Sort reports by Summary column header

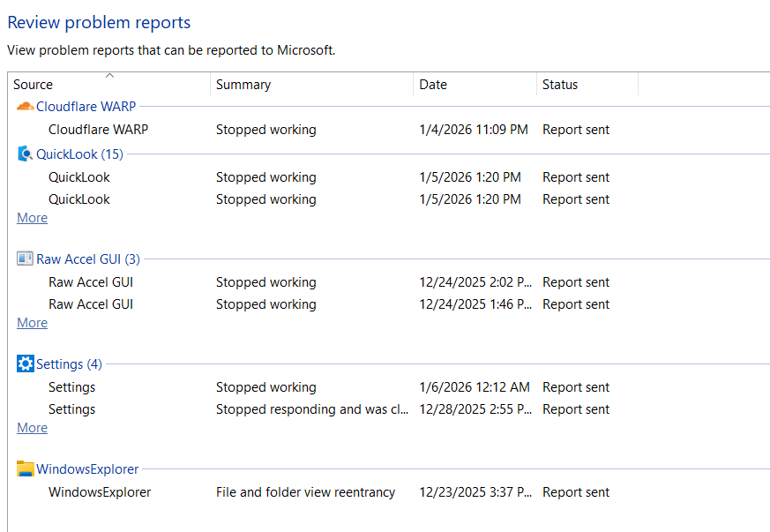[x=243, y=85]
